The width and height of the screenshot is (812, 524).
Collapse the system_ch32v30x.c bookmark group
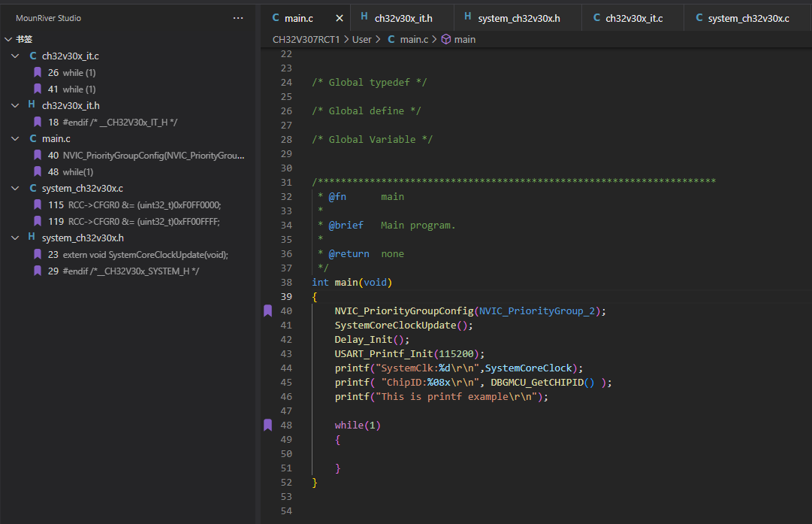tap(16, 189)
